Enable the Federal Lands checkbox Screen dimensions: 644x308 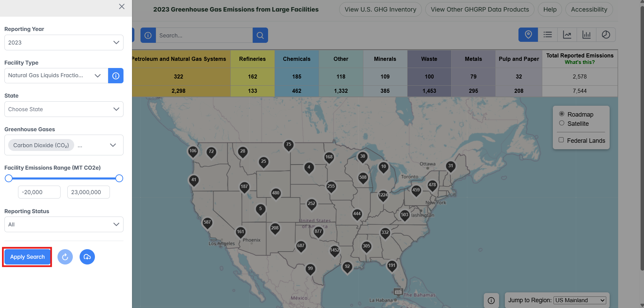(x=561, y=140)
